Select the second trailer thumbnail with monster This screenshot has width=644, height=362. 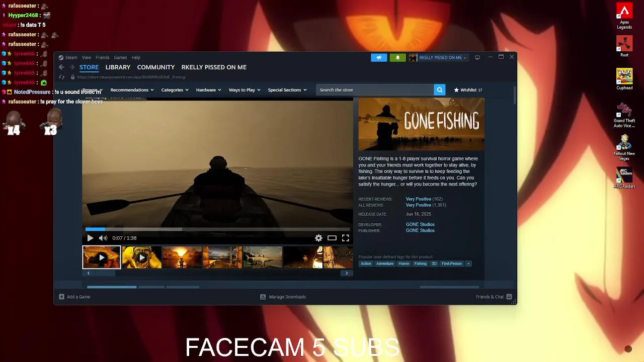tap(142, 257)
